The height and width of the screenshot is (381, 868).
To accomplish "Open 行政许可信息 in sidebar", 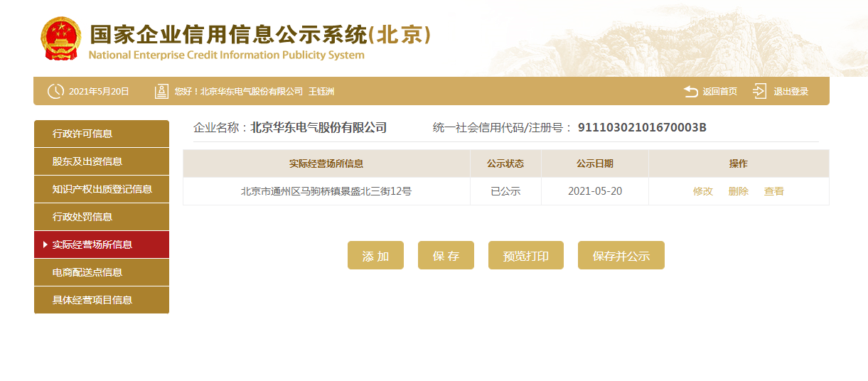I will 102,134.
